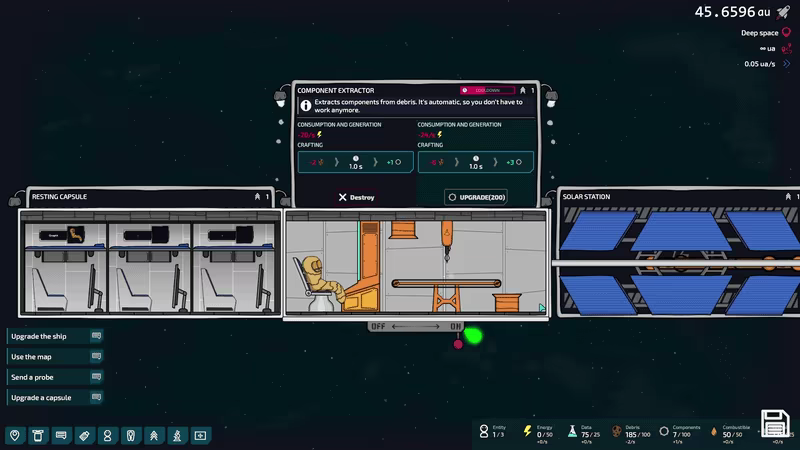The height and width of the screenshot is (450, 800).
Task: Select the third empty resting pod
Action: [234, 267]
